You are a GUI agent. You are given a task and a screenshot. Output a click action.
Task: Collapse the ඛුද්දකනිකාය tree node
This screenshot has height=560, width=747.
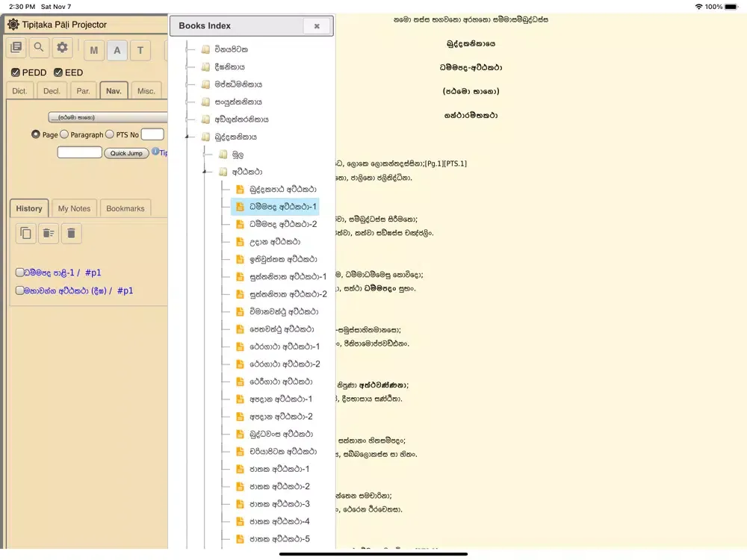[187, 137]
